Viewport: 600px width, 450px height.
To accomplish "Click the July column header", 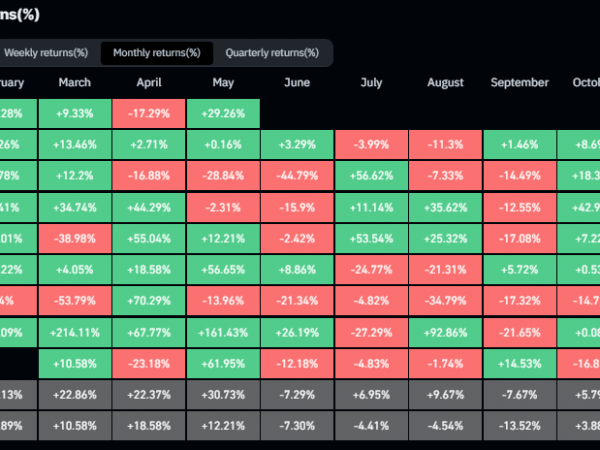I will (371, 82).
